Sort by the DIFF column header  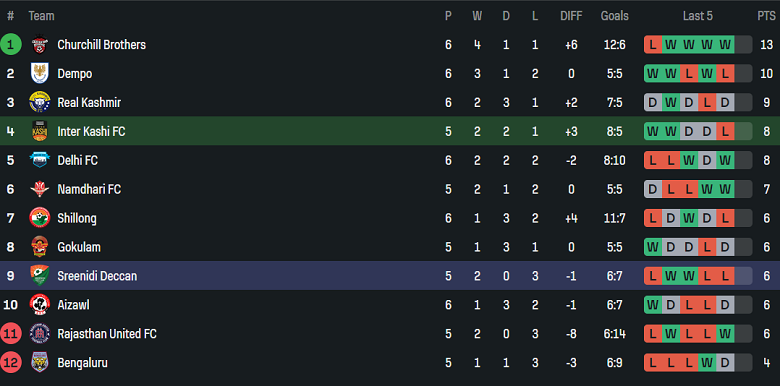pos(571,16)
